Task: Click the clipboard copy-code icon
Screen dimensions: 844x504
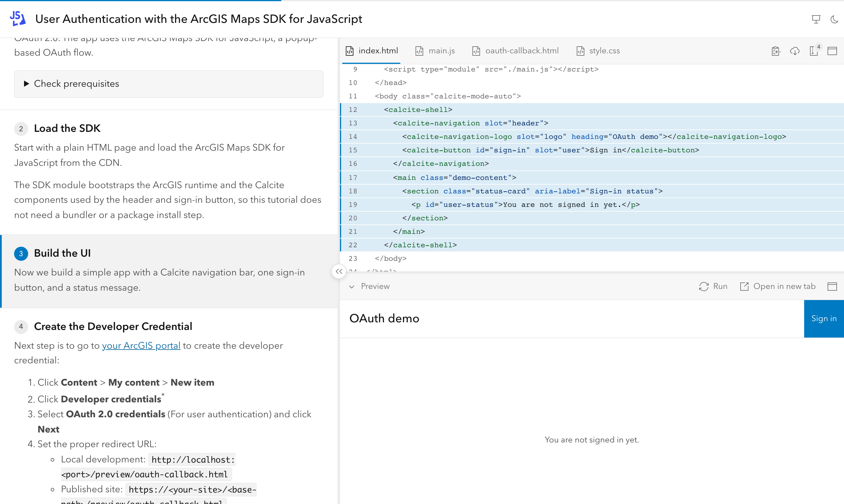Action: pos(776,51)
